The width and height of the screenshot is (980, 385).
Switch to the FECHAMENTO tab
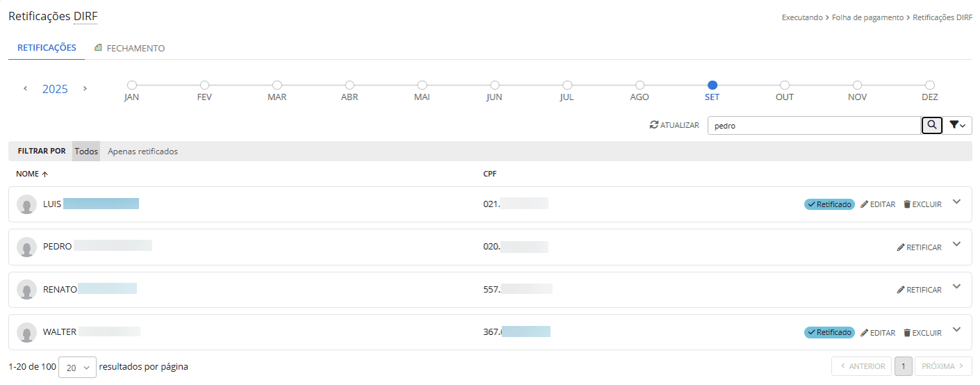point(130,49)
